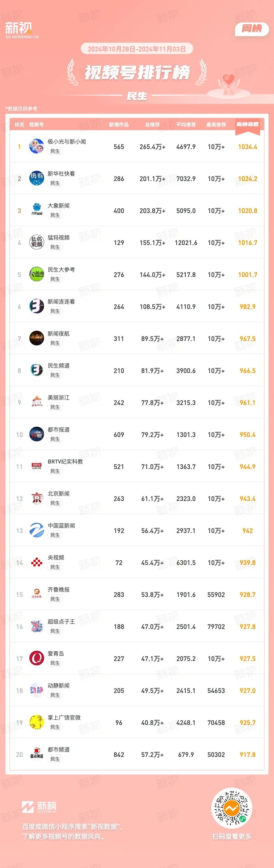Click the 猛犸视频 avatar

36,242
